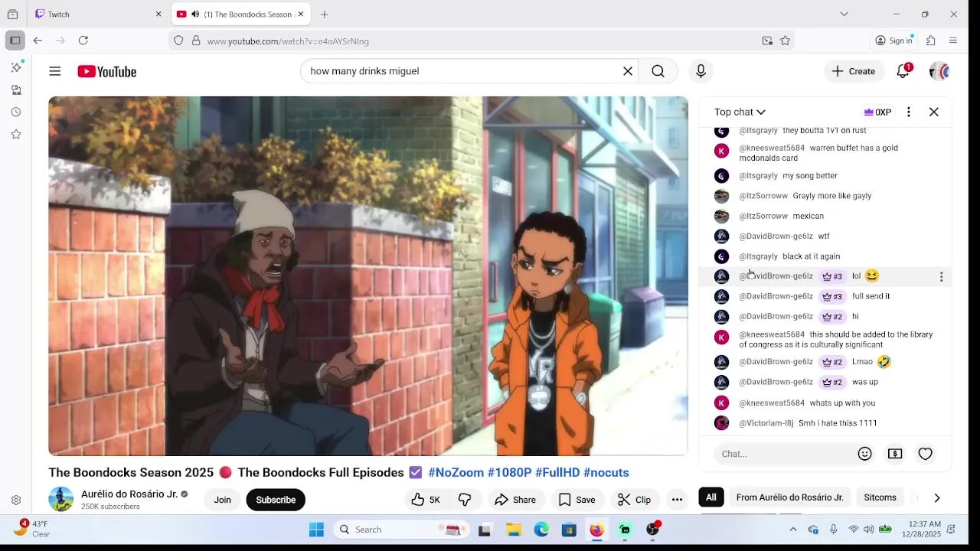The width and height of the screenshot is (980, 551).
Task: Open sidebar settings gear icon
Action: (x=16, y=500)
